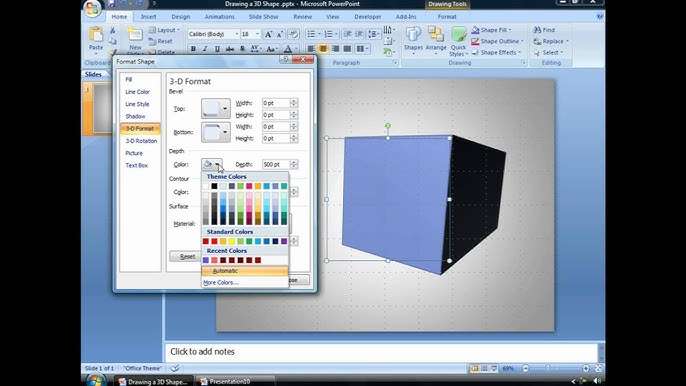Viewport: 686px width, 386px height.
Task: Click the Depth value input field
Action: click(276, 165)
